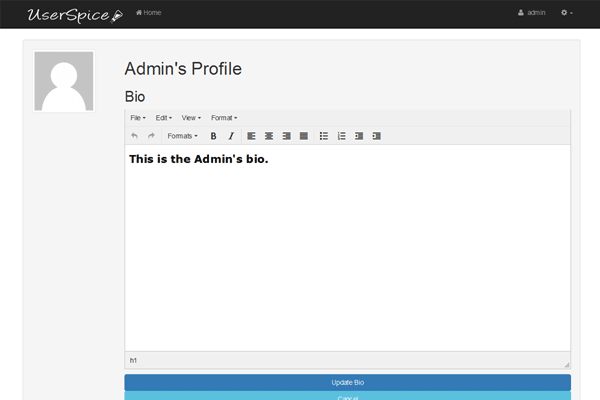Click inside the bio text editor
The width and height of the screenshot is (600, 400).
[x=347, y=250]
